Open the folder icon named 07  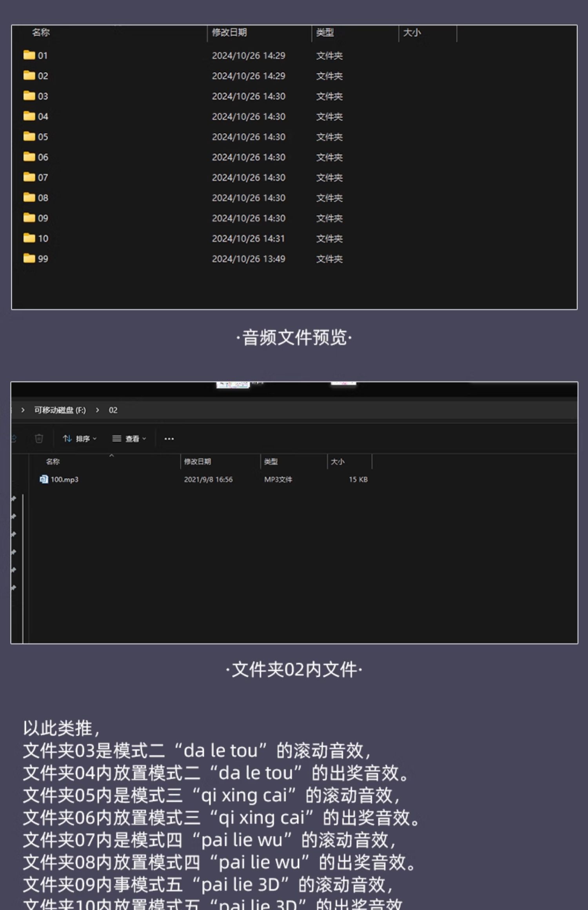click(x=29, y=178)
